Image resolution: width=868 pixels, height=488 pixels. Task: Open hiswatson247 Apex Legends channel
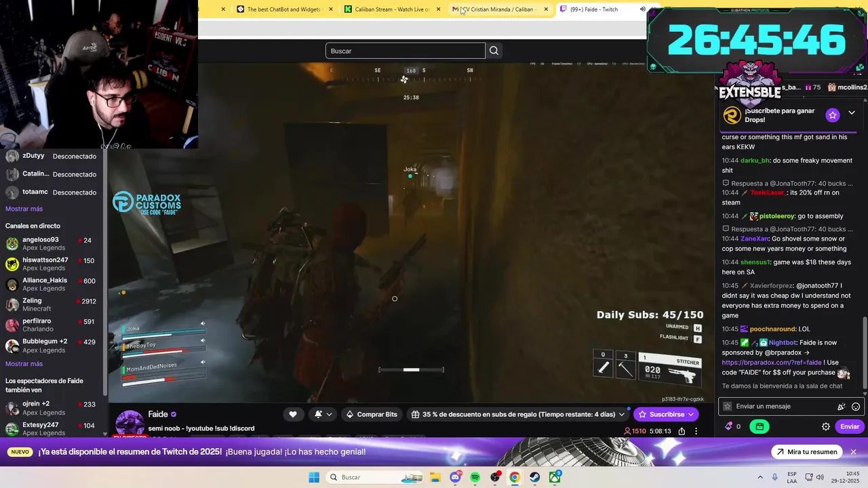coord(51,264)
